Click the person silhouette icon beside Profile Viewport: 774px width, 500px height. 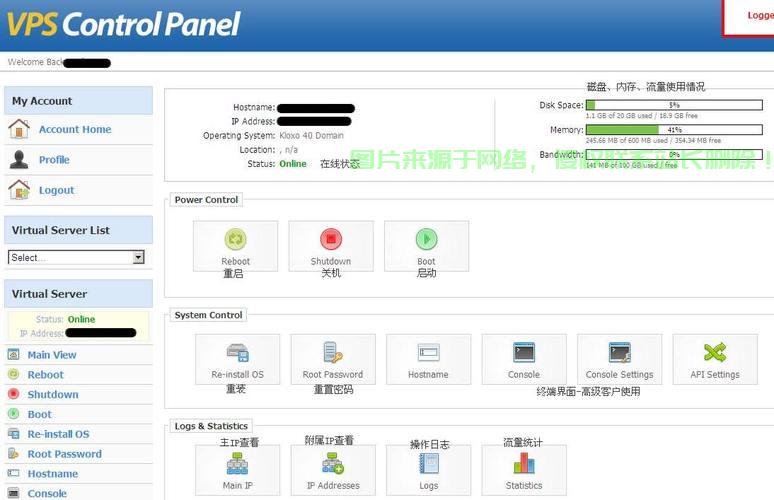point(19,159)
